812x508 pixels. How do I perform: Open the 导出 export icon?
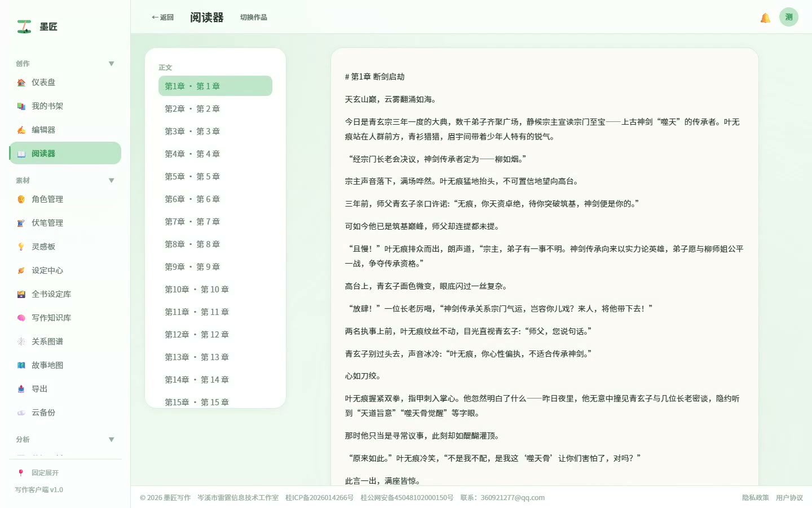coord(21,389)
